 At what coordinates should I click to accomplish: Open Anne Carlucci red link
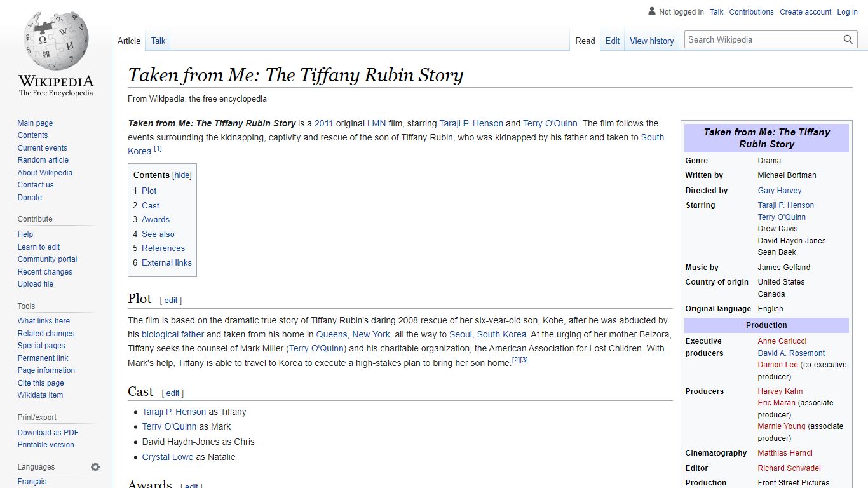pyautogui.click(x=782, y=341)
